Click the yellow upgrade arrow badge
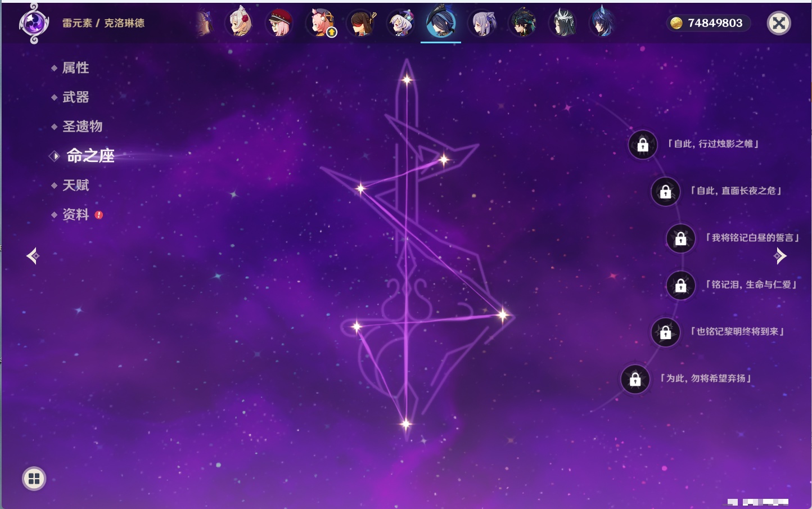The image size is (812, 509). [x=332, y=33]
